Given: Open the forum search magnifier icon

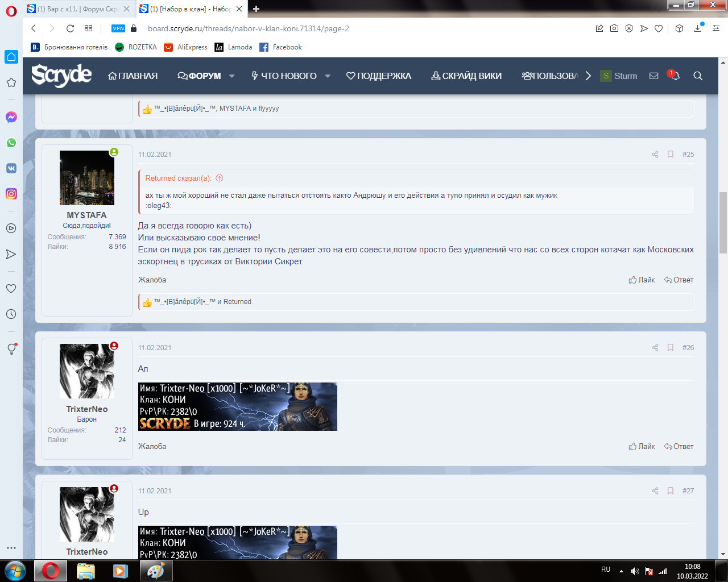Looking at the screenshot, I should tap(698, 76).
